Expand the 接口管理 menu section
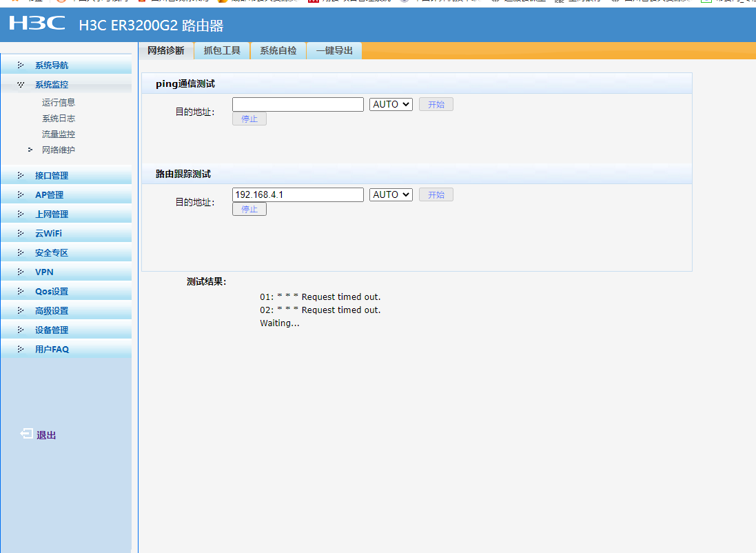This screenshot has height=553, width=756. point(66,175)
